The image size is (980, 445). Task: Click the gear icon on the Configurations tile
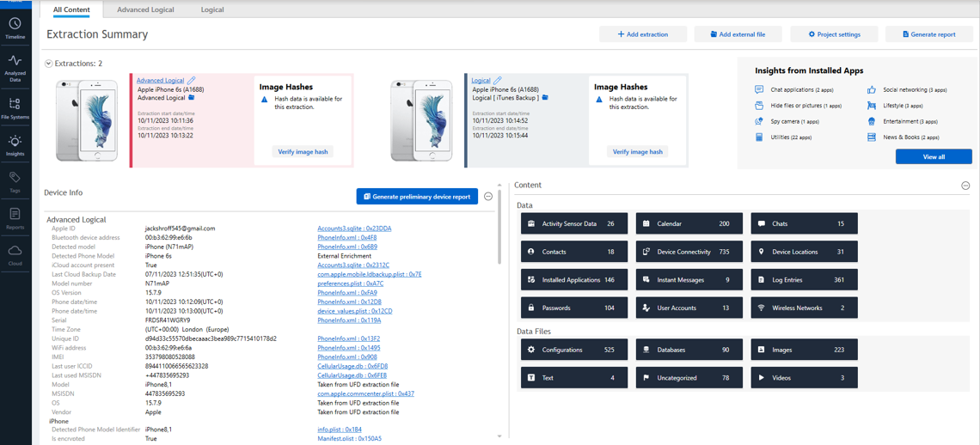tap(531, 350)
